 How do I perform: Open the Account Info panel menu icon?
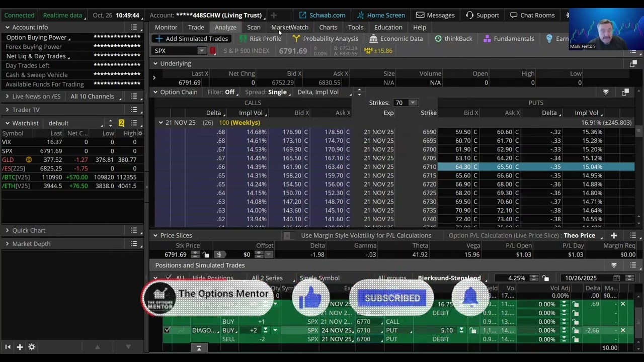[x=134, y=27]
